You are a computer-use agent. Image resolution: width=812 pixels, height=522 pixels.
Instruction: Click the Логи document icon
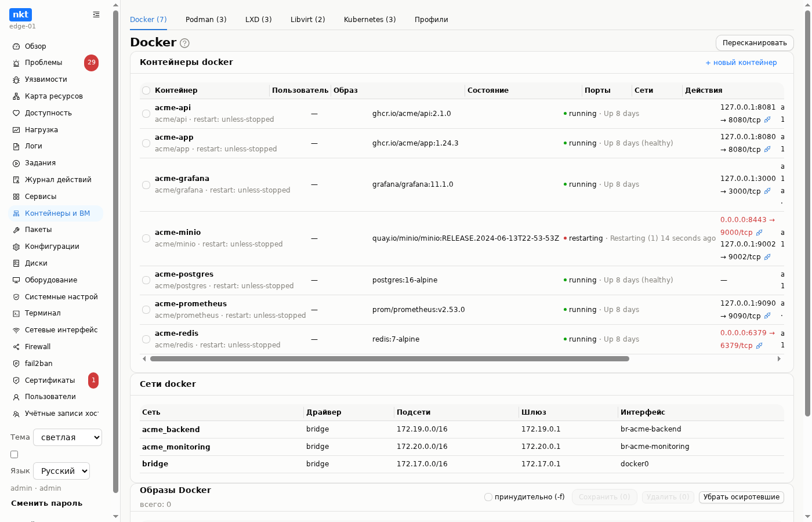point(16,146)
